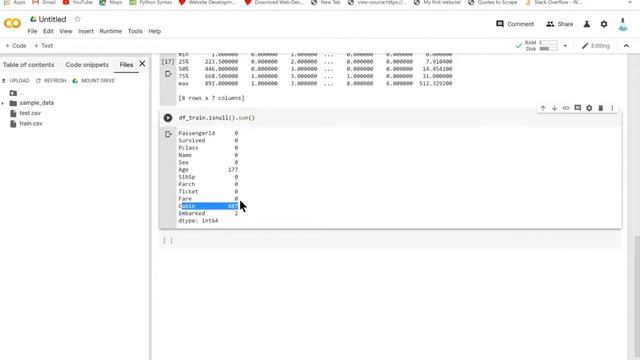The height and width of the screenshot is (360, 640).
Task: Open the YouTube bookmark
Action: click(78, 2)
